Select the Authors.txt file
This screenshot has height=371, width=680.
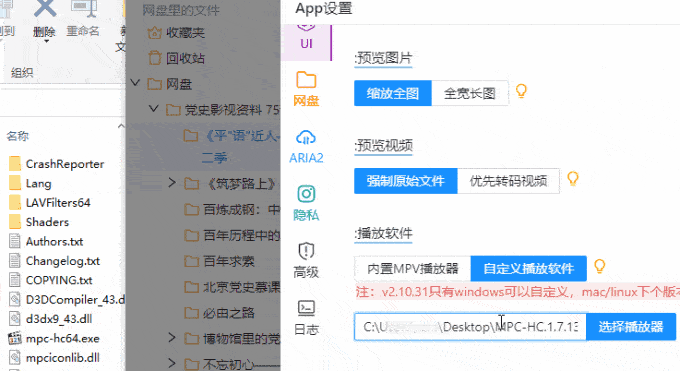pos(46,242)
